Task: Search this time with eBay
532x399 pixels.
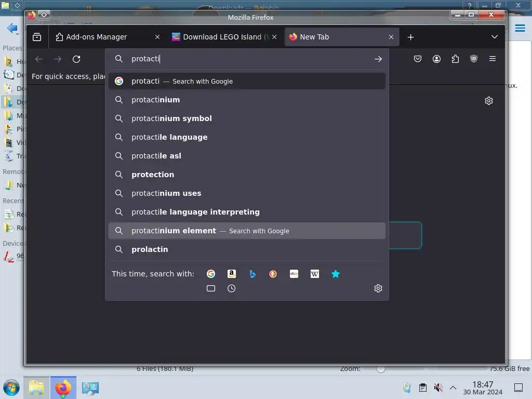Action: [x=294, y=274]
